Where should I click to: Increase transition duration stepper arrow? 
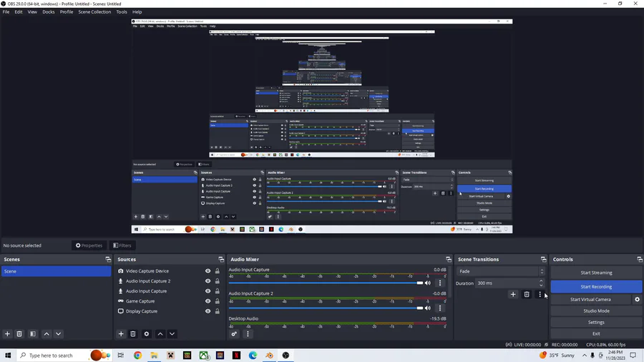tap(541, 280)
